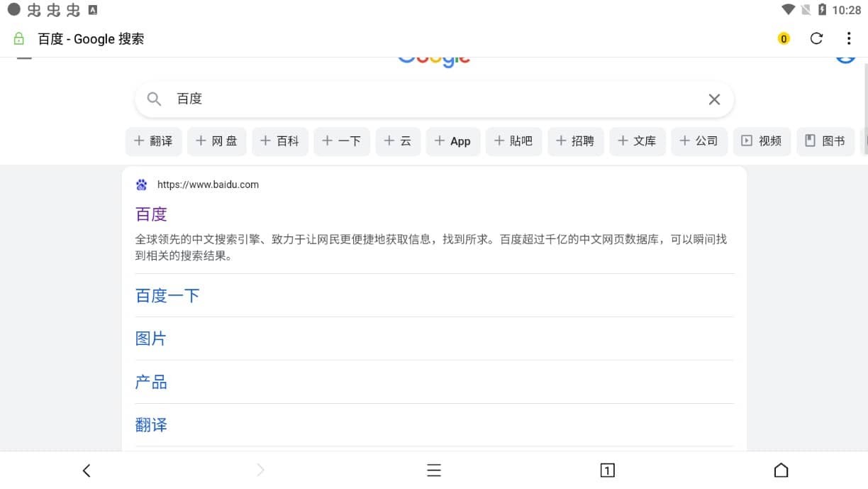Add 文库 filter chip to search

tap(638, 141)
